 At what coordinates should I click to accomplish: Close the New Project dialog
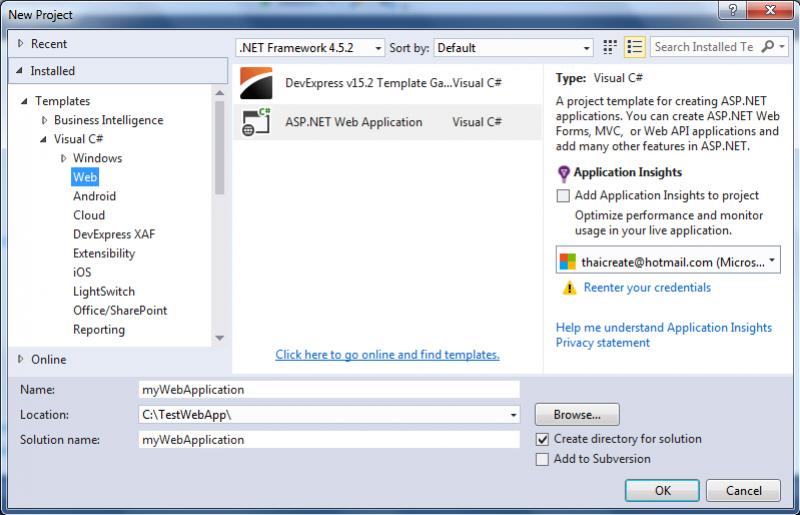click(770, 10)
